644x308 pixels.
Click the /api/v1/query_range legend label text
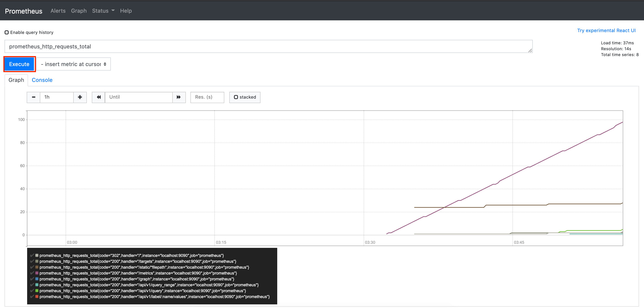click(x=149, y=285)
